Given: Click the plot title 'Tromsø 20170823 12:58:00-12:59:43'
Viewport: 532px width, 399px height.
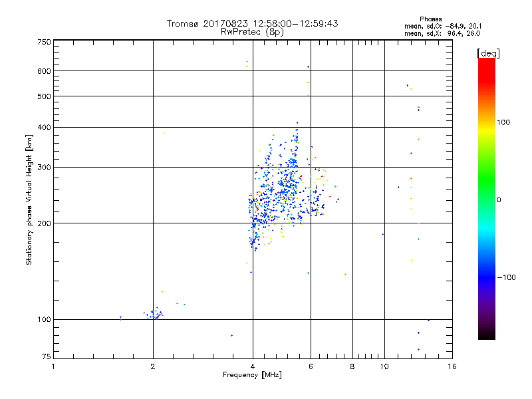Looking at the screenshot, I should (x=252, y=23).
